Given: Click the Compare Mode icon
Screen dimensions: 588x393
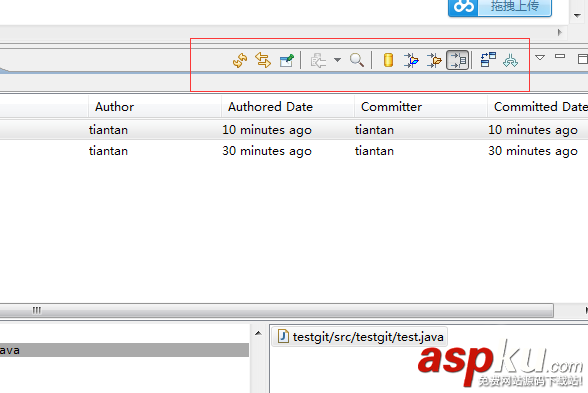Looking at the screenshot, I should (488, 60).
